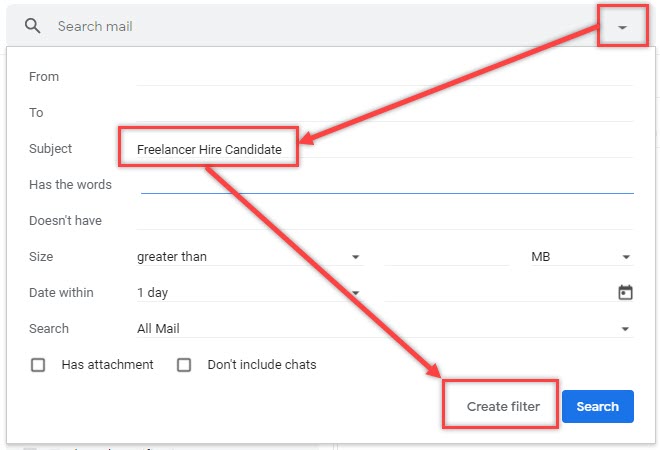Select the Subject field with Freelancer text
This screenshot has width=660, height=450.
click(x=384, y=150)
